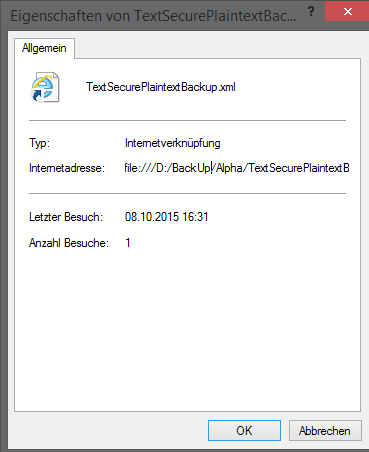Image resolution: width=369 pixels, height=452 pixels.
Task: Click the 08.10.2015 16:31 visit date
Action: click(x=166, y=217)
